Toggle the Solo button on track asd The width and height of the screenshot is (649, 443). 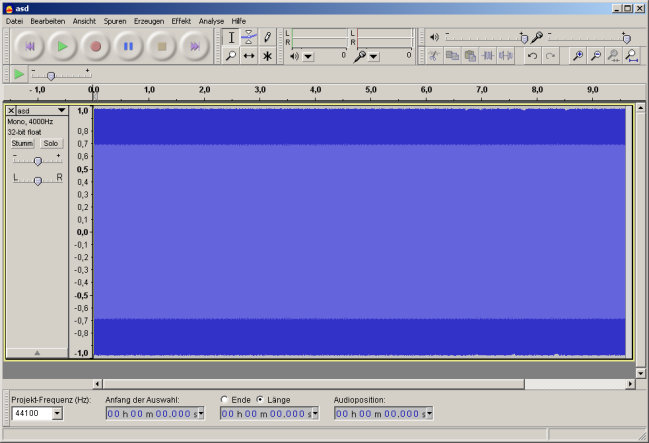[50, 143]
